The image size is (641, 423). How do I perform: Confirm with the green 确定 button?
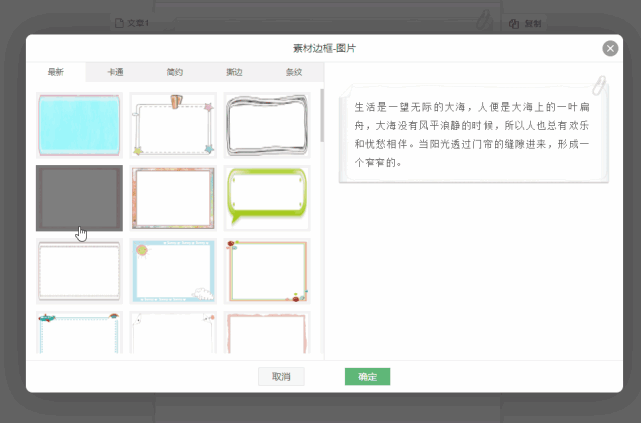[x=368, y=376]
